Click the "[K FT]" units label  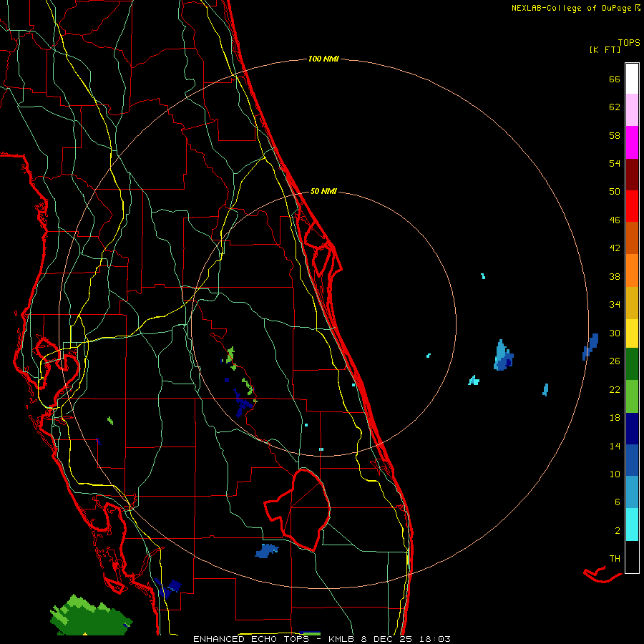tap(605, 49)
